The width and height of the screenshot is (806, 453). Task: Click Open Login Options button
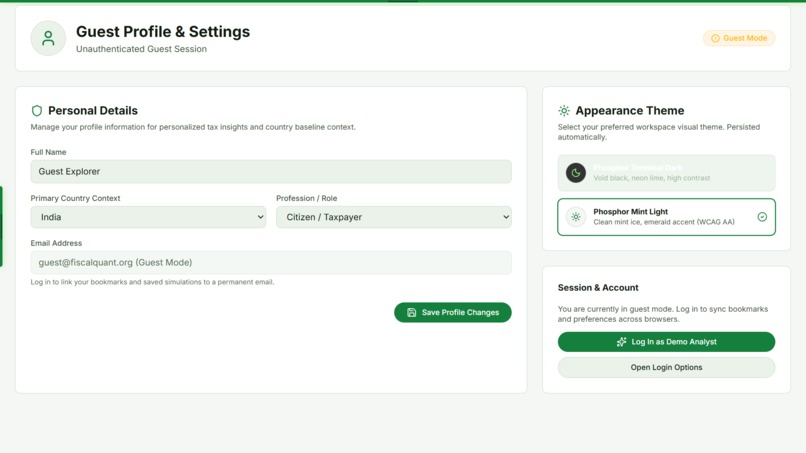click(666, 367)
